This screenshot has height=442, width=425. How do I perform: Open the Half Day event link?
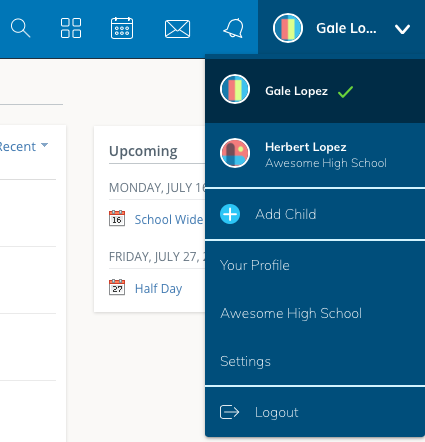[158, 289]
